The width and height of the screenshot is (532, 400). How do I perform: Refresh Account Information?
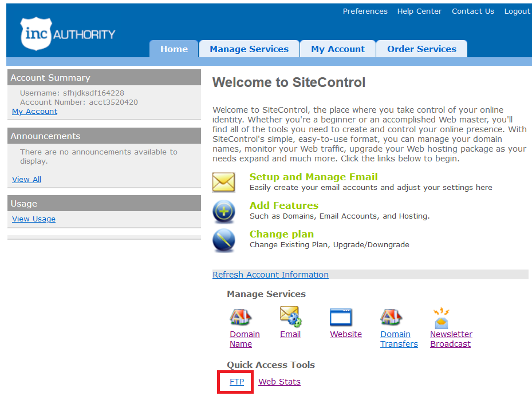(x=270, y=275)
